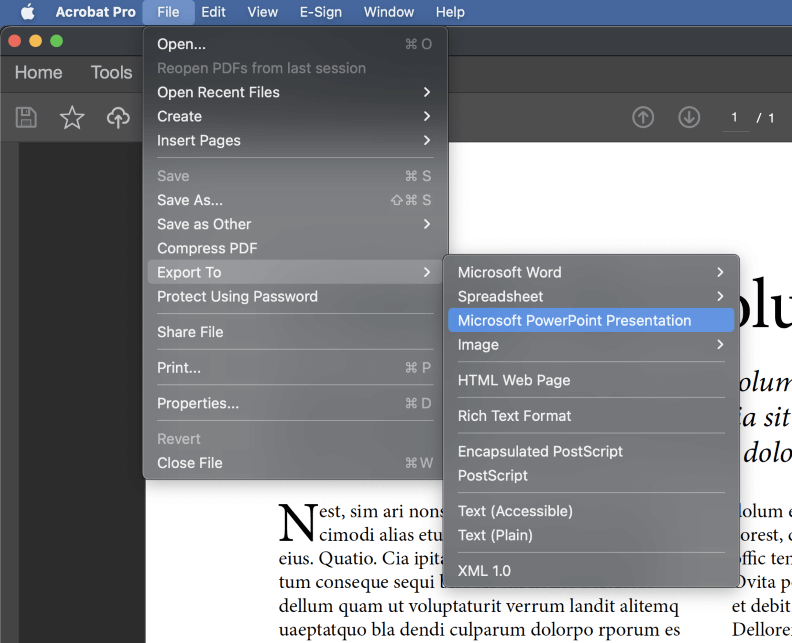Export as PostScript
The height and width of the screenshot is (643, 792).
pos(590,475)
